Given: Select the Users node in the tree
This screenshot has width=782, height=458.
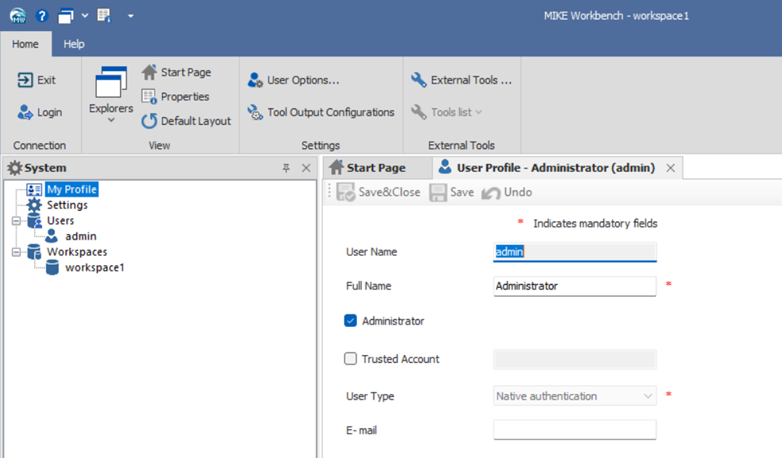Looking at the screenshot, I should (x=60, y=221).
